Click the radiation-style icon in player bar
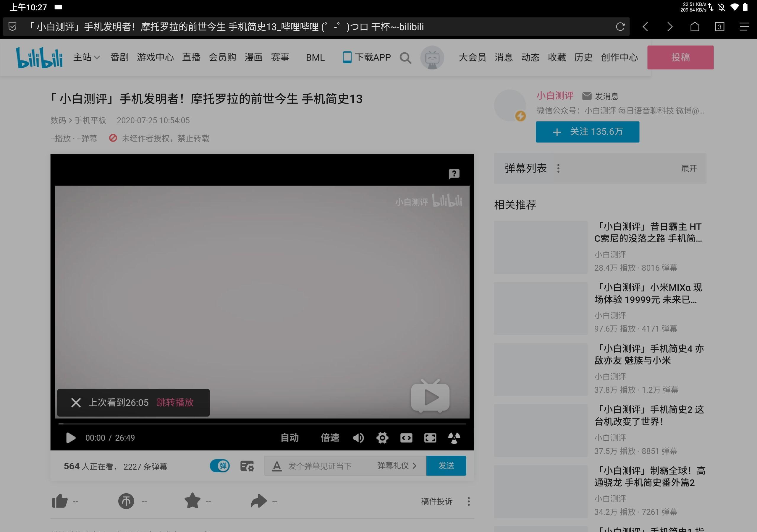Screen dimensions: 757x532 [x=454, y=438]
